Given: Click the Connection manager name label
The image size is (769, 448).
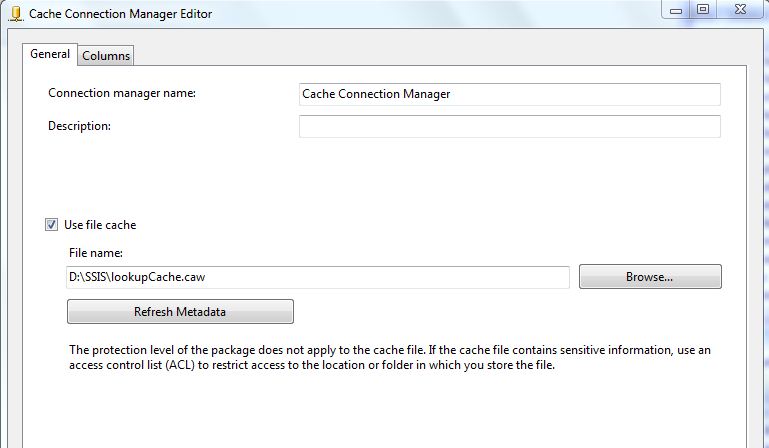Looking at the screenshot, I should [122, 93].
